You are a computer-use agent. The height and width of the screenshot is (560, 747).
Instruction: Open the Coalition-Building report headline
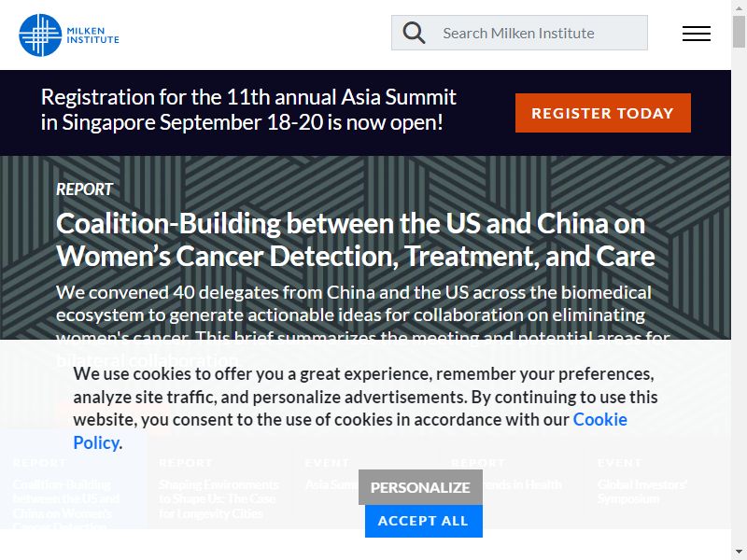coord(356,240)
